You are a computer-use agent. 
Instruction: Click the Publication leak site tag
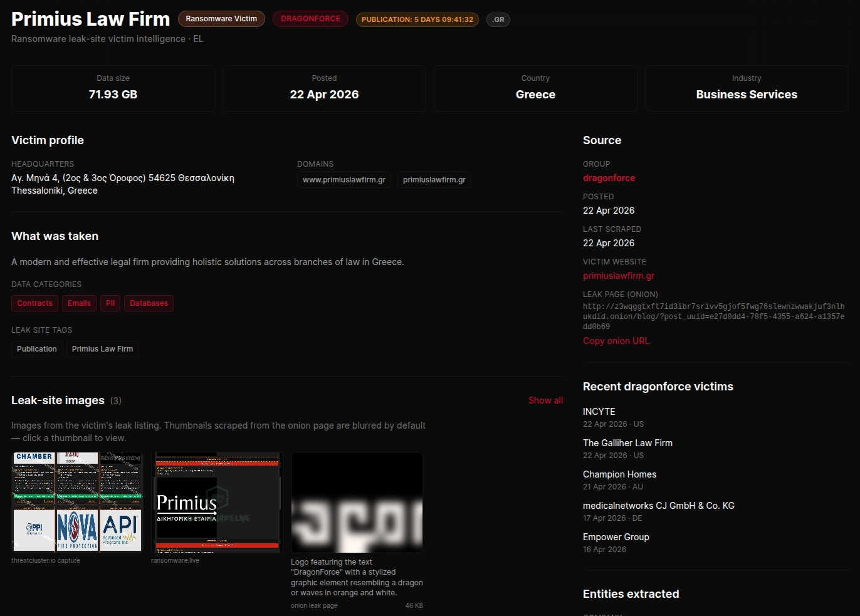37,349
